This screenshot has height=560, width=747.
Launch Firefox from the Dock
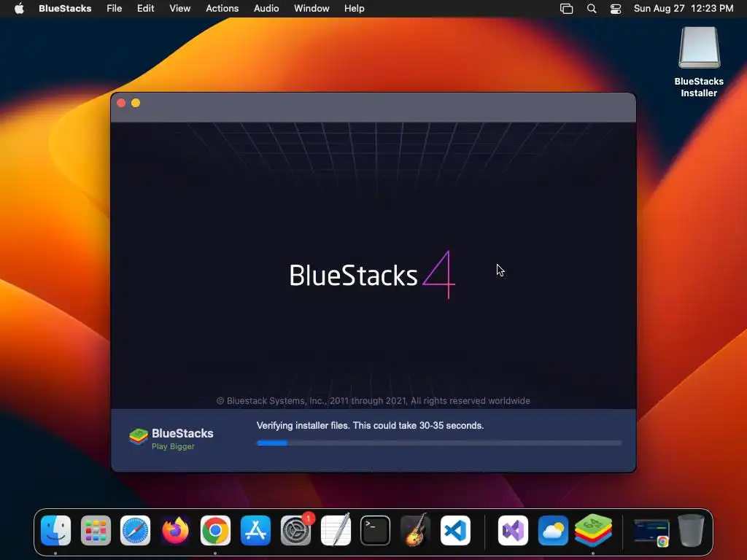point(175,530)
